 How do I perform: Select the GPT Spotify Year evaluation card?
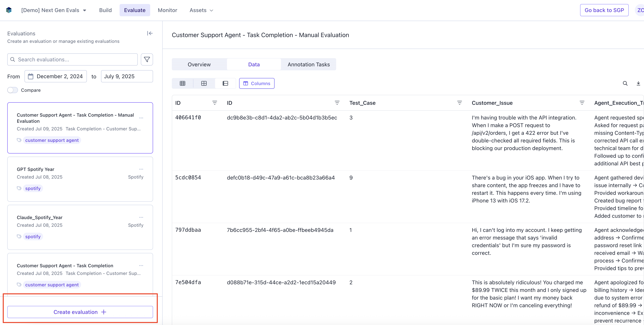pos(80,179)
